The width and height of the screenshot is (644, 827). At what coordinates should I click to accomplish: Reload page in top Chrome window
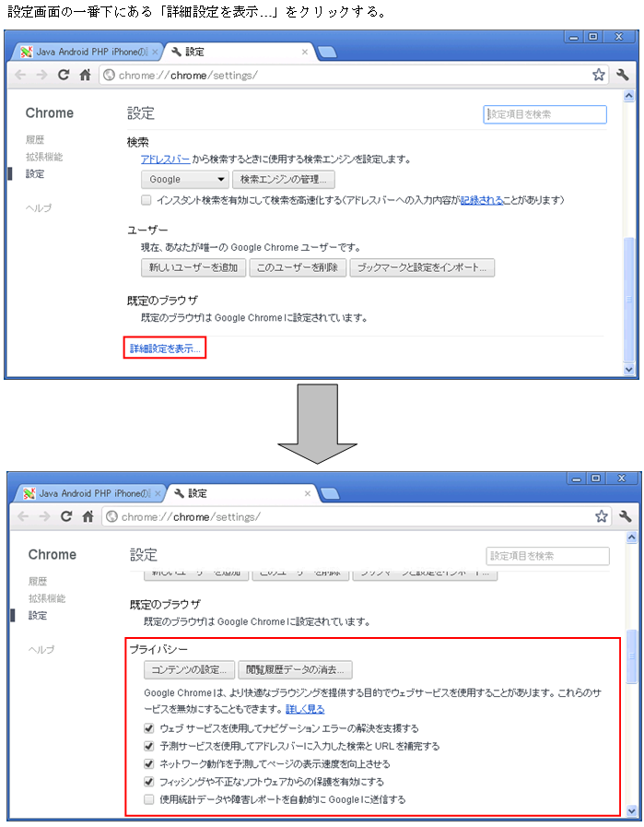64,75
